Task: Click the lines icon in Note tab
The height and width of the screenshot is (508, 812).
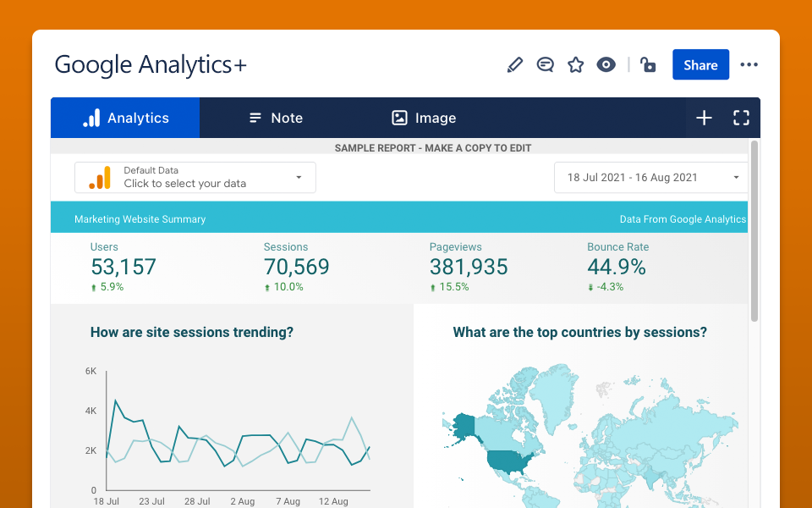Action: coord(255,118)
